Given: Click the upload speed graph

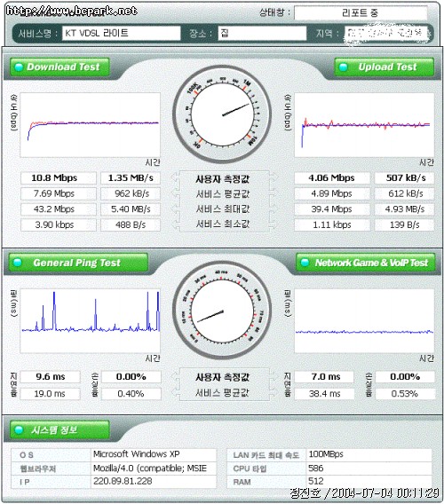Looking at the screenshot, I should (x=364, y=125).
